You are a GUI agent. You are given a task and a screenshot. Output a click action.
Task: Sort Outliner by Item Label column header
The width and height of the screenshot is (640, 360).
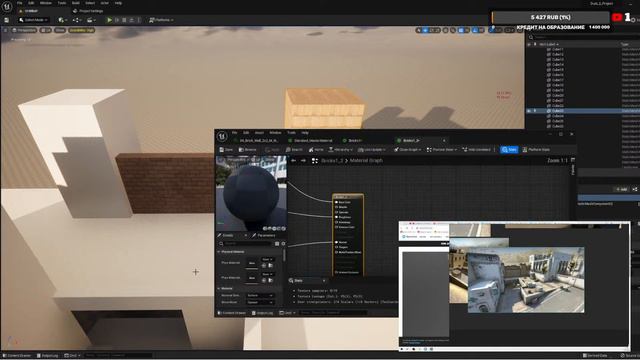point(549,44)
